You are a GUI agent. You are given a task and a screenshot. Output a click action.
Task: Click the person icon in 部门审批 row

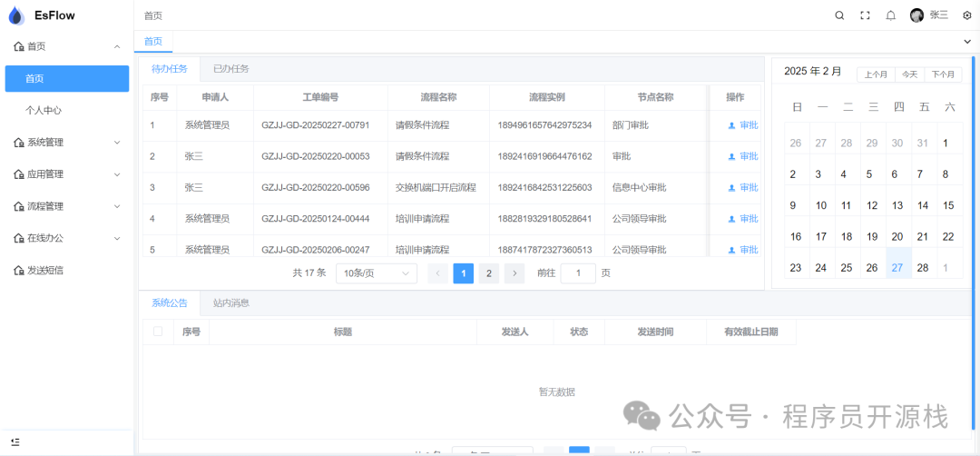[x=731, y=125]
